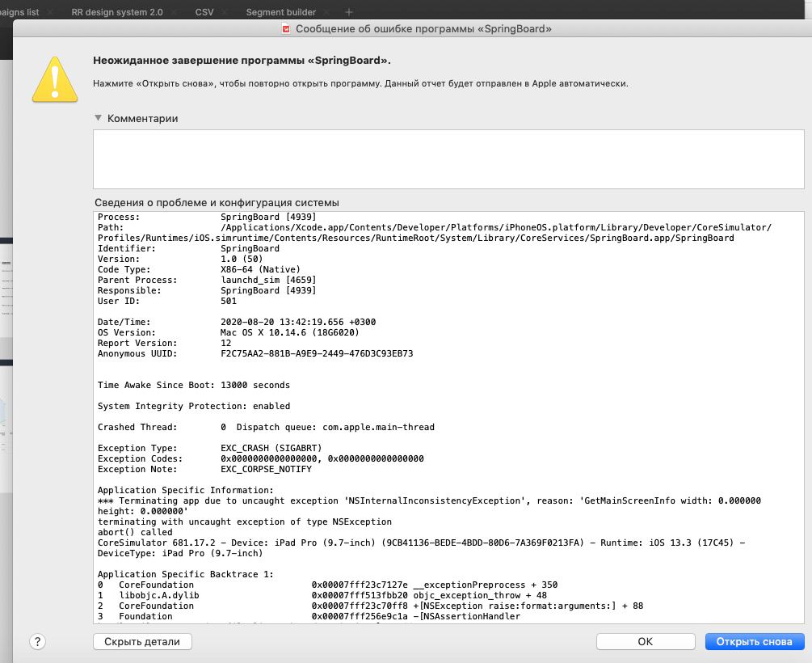812x663 pixels.
Task: Click the Anonymous UUID value
Action: (317, 353)
